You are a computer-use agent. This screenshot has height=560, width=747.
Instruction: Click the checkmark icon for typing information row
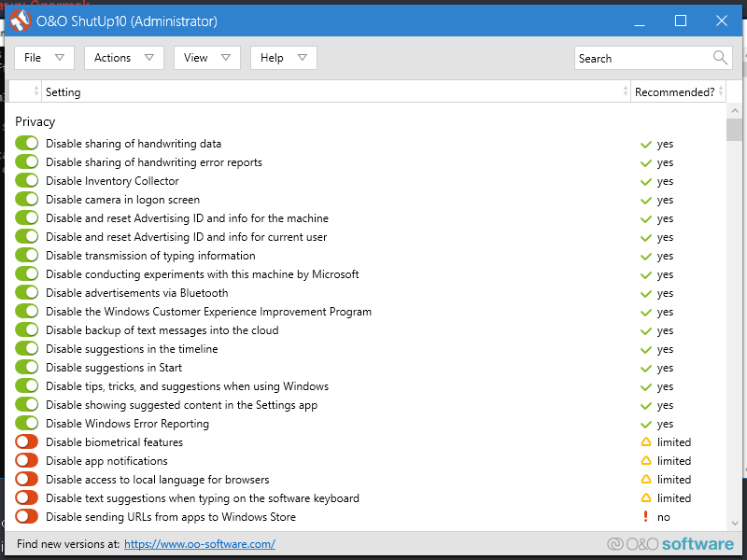[646, 256]
